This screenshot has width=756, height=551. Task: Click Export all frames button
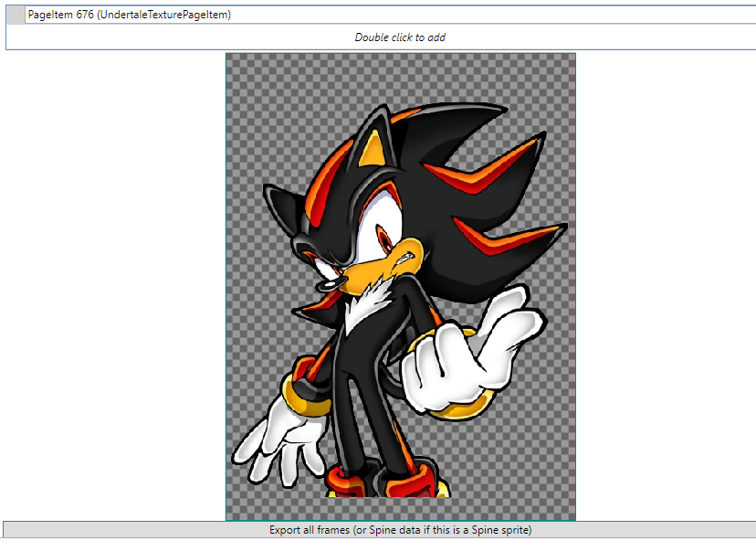tap(380, 530)
